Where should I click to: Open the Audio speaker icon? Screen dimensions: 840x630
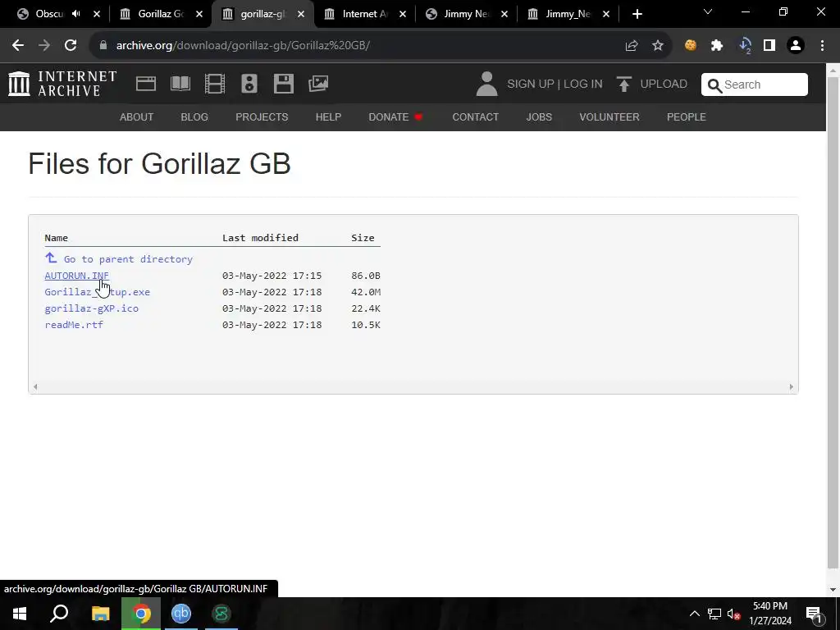[x=249, y=84]
